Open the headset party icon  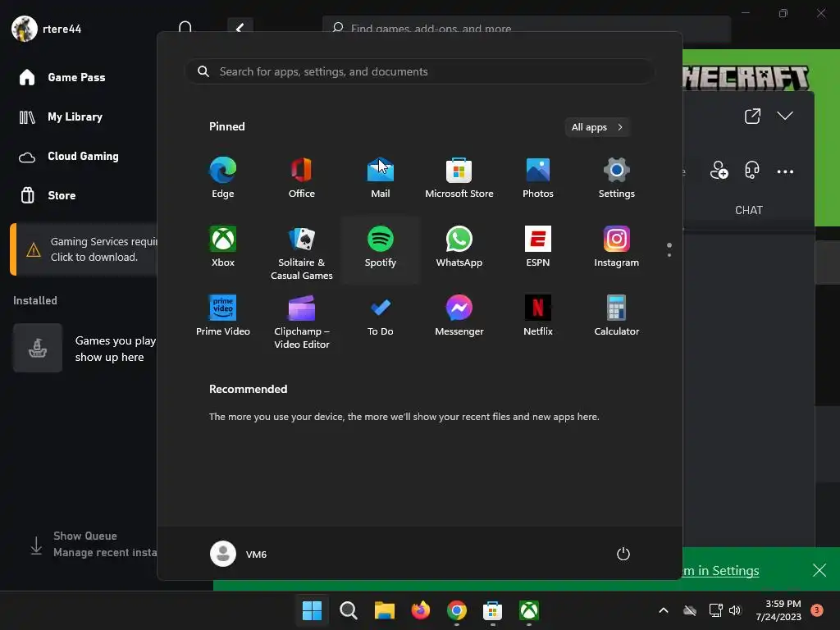point(752,171)
